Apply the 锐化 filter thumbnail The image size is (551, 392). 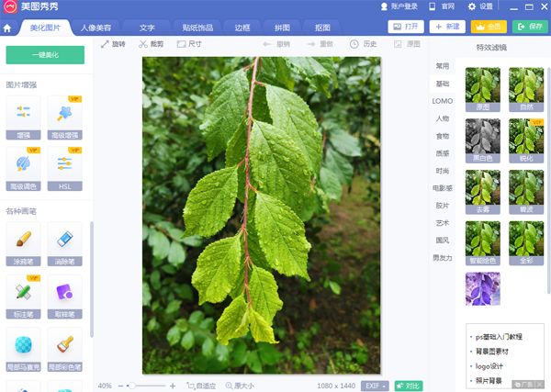click(x=526, y=140)
